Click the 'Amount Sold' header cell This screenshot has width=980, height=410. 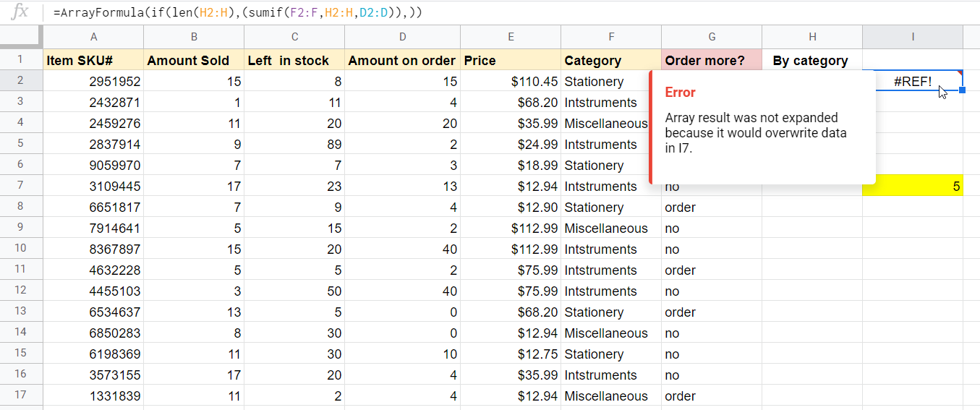(x=194, y=60)
